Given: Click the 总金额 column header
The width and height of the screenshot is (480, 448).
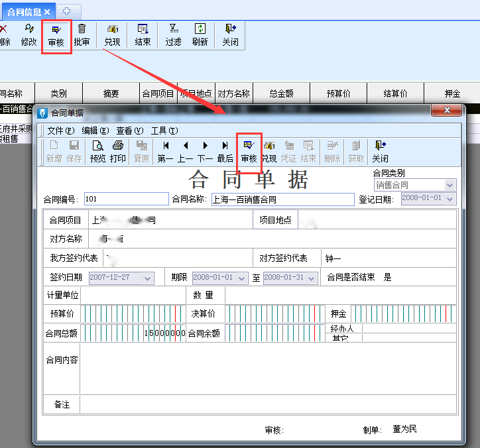Looking at the screenshot, I should tap(281, 94).
